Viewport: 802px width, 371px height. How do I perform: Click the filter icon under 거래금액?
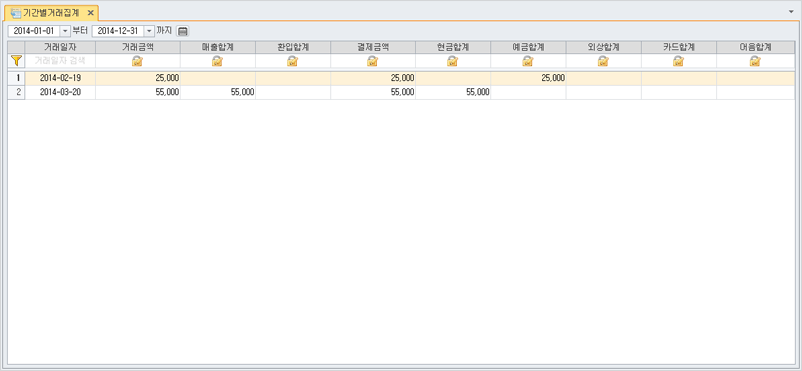138,61
